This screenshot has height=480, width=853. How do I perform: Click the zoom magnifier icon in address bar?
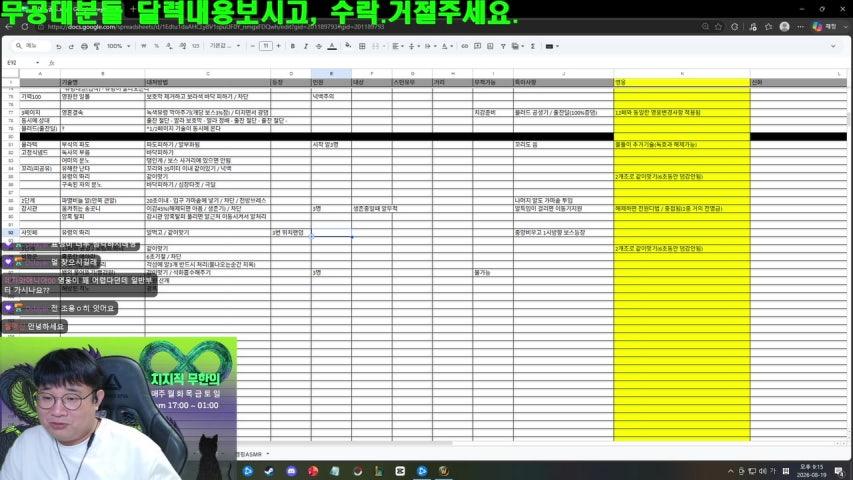click(x=705, y=26)
